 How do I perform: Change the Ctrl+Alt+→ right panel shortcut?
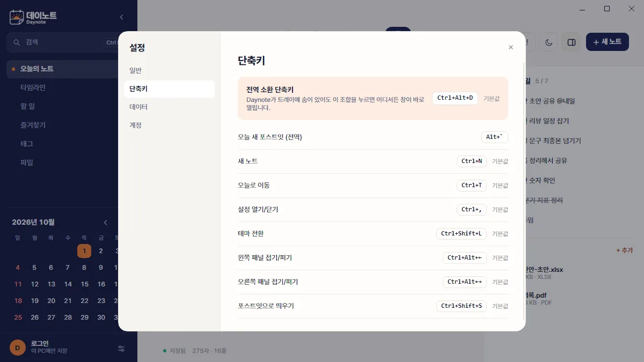click(465, 282)
